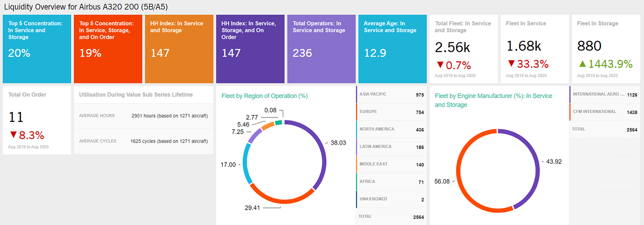Click the Top 5 Concentration 20% blue card
This screenshot has width=644, height=225.
[x=37, y=49]
